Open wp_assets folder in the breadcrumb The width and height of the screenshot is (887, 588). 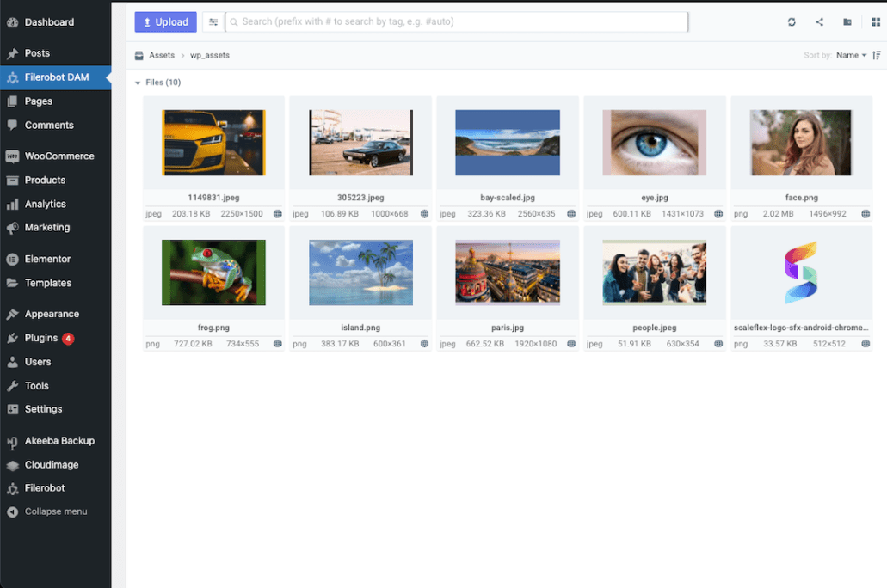[x=210, y=55]
